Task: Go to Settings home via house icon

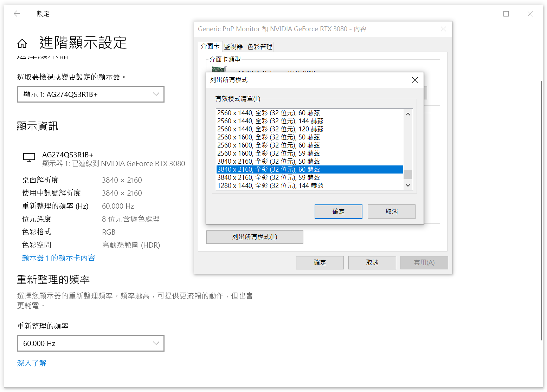Action: click(x=22, y=44)
